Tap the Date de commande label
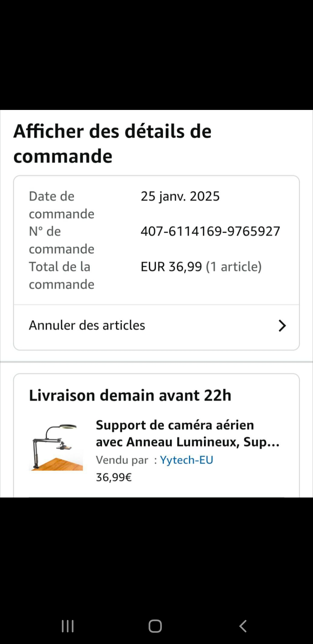313x644 pixels. [61, 205]
